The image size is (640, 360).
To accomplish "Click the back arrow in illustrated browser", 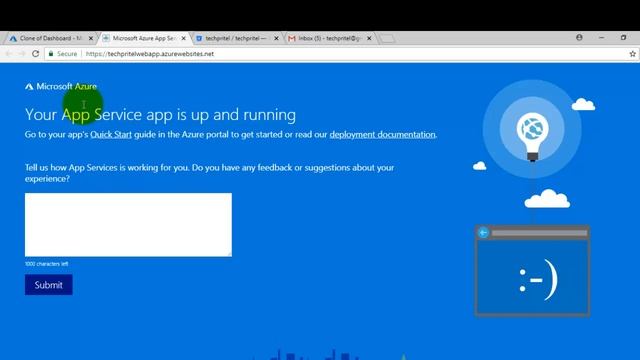I will (483, 233).
